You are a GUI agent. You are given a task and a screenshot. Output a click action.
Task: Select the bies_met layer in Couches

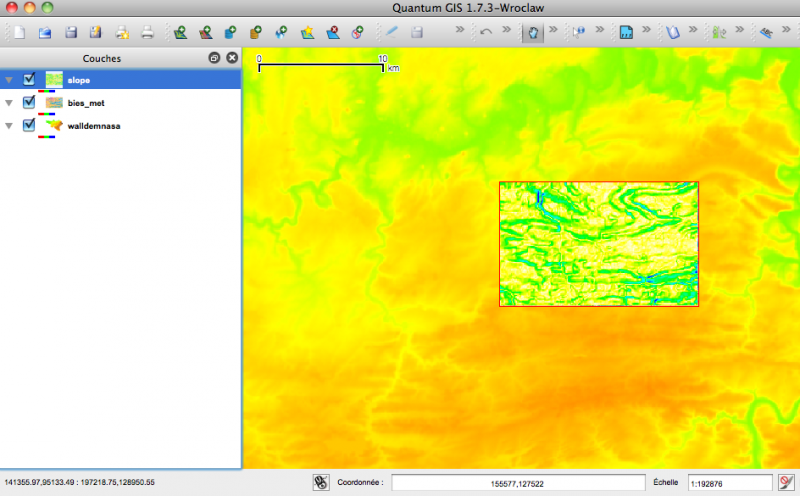pos(86,103)
